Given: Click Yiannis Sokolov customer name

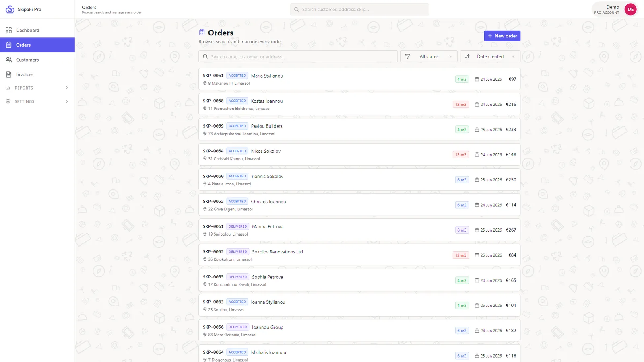Looking at the screenshot, I should [267, 176].
